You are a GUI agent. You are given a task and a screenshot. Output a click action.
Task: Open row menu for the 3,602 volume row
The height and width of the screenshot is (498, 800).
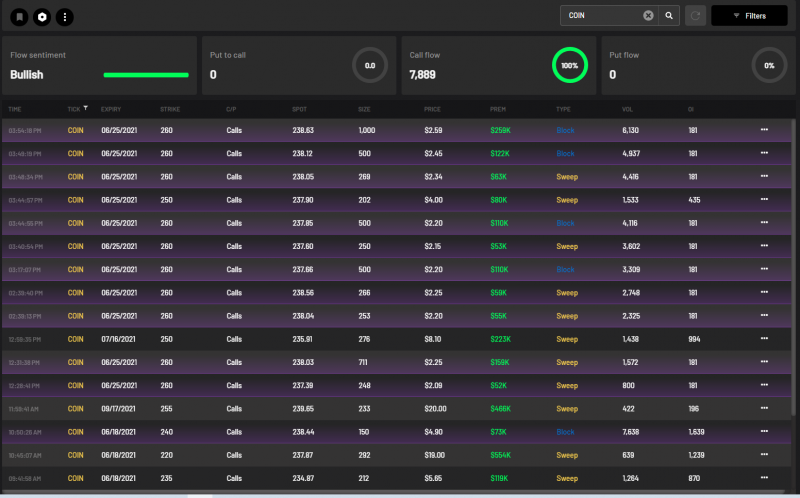(x=764, y=245)
